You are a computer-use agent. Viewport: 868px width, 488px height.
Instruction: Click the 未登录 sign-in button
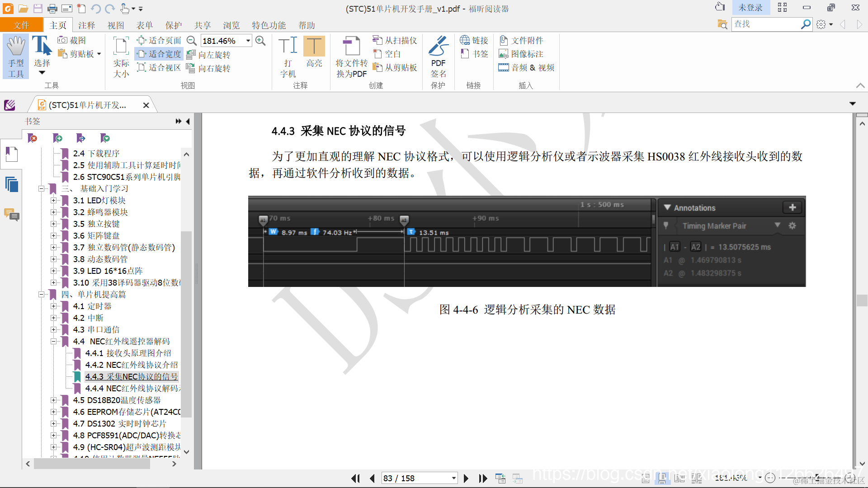click(750, 8)
